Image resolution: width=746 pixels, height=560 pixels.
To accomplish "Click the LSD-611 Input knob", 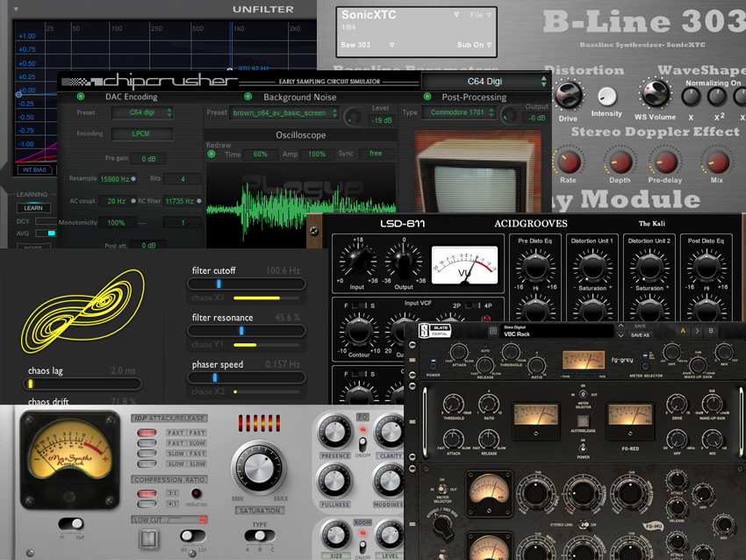I will 356,262.
